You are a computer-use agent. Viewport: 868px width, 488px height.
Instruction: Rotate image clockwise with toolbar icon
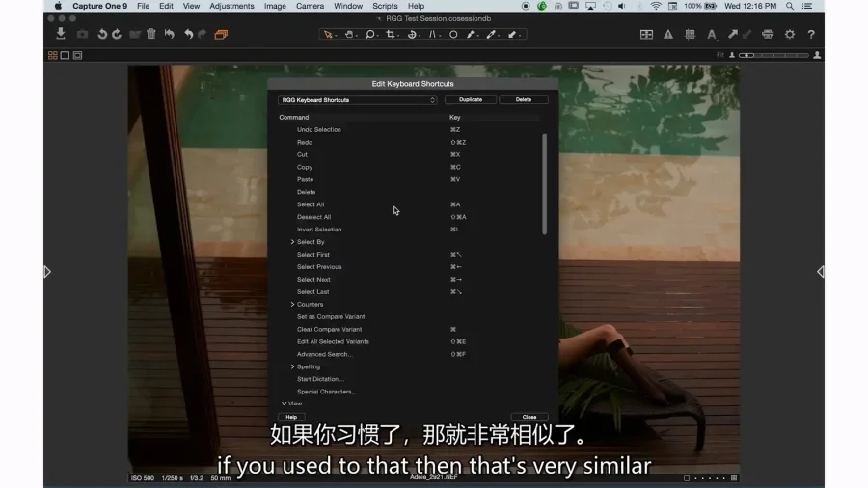click(x=117, y=35)
